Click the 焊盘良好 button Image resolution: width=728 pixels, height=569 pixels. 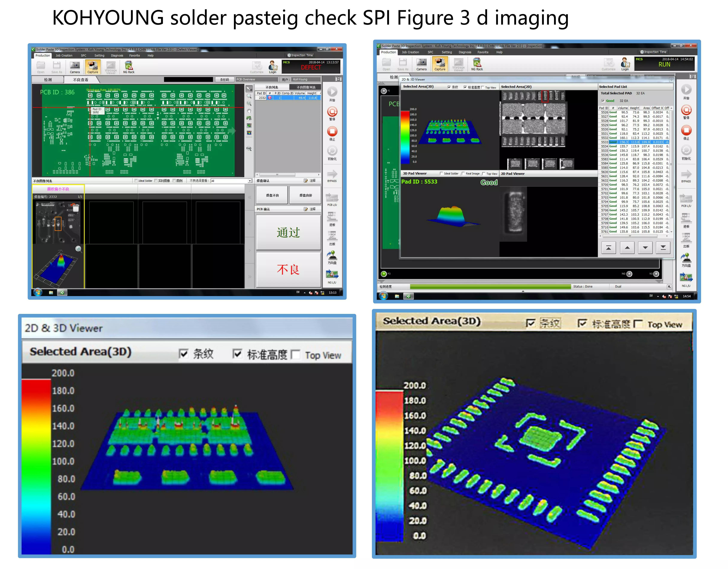tap(305, 195)
